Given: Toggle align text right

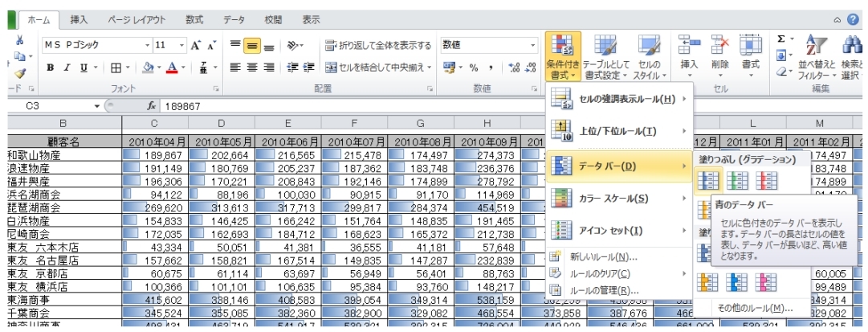Looking at the screenshot, I should pyautogui.click(x=268, y=68).
